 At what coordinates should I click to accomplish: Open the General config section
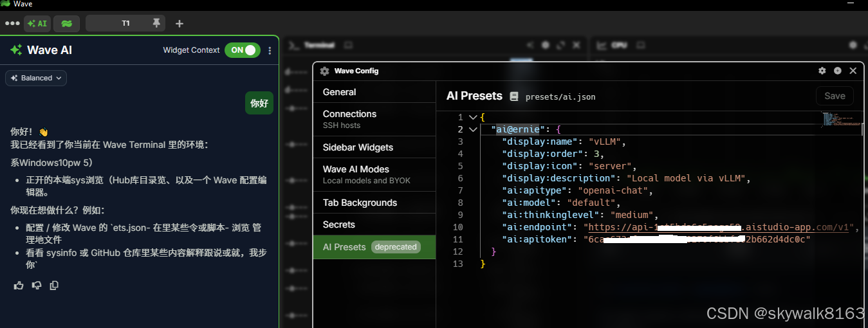374,92
